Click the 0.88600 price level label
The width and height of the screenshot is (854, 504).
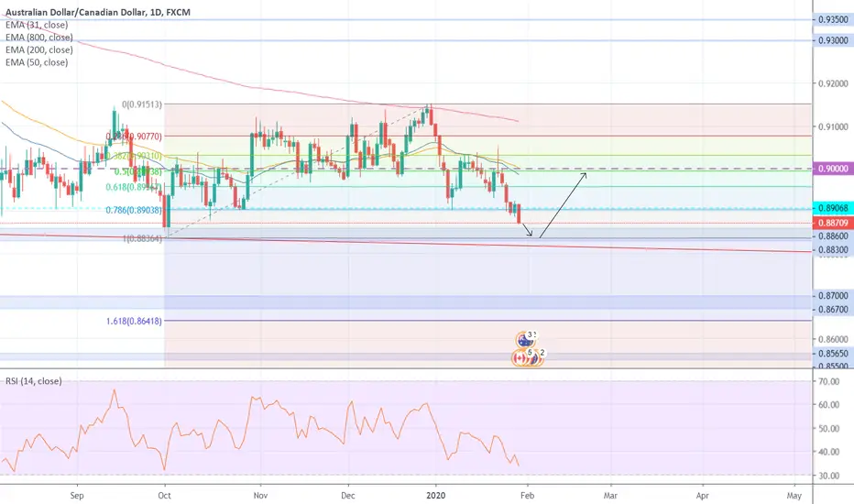833,236
